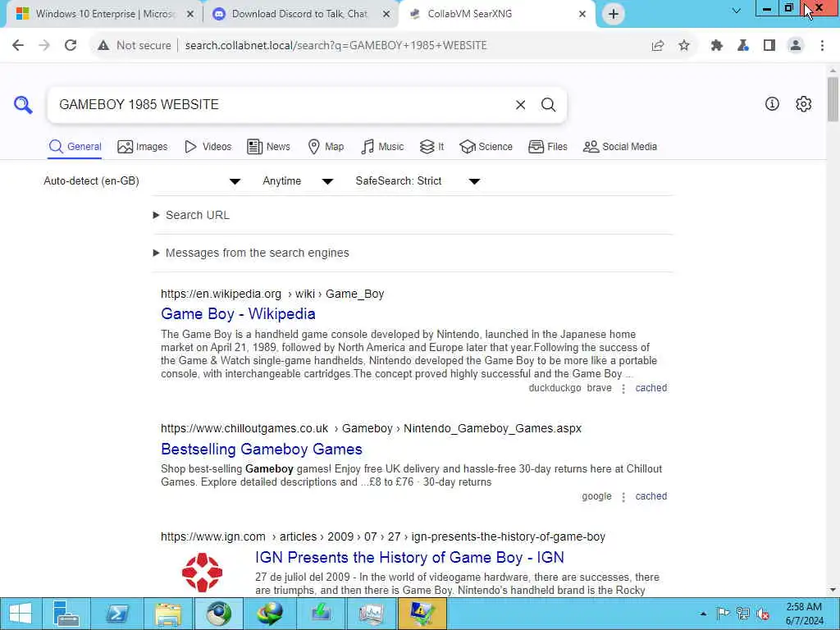Share this page icon in address bar
The height and width of the screenshot is (630, 840).
[x=658, y=46]
